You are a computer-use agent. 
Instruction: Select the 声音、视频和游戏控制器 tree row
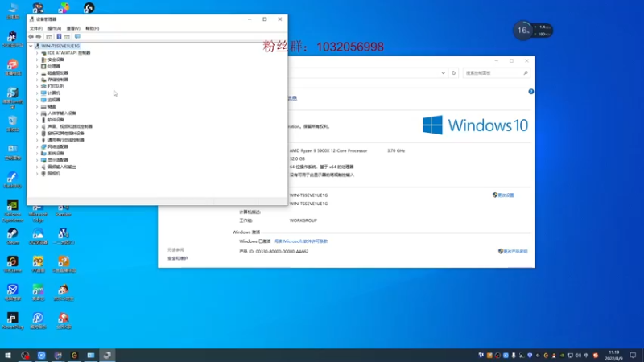coord(67,126)
